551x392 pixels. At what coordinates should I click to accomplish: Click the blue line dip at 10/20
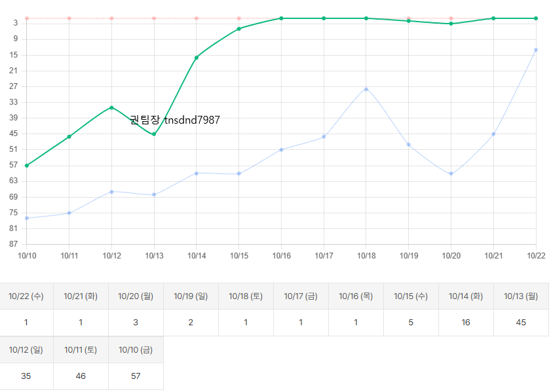coord(451,173)
